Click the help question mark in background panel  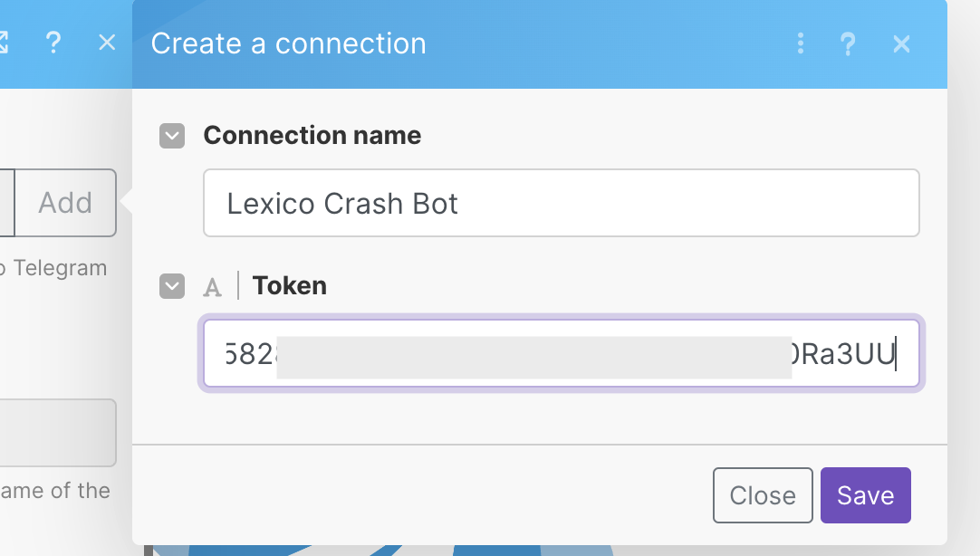[53, 43]
